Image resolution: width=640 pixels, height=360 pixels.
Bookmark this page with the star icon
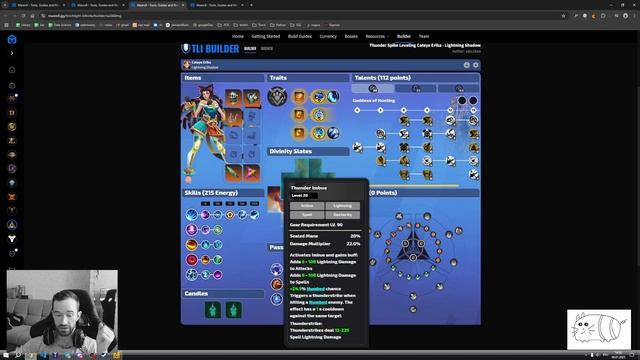pos(563,16)
